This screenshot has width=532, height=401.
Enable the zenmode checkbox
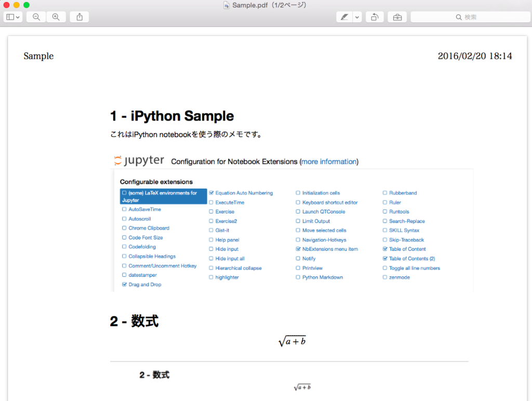click(385, 277)
